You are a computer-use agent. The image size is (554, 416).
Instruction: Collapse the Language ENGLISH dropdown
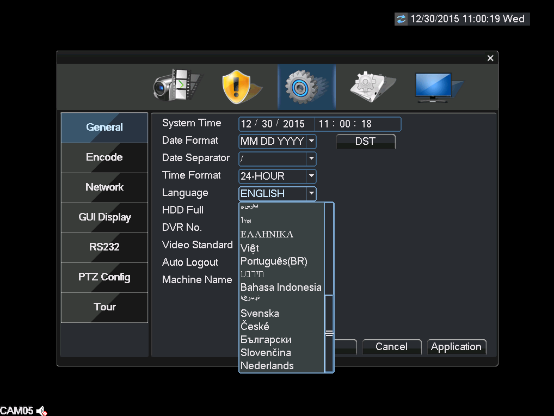pos(311,193)
